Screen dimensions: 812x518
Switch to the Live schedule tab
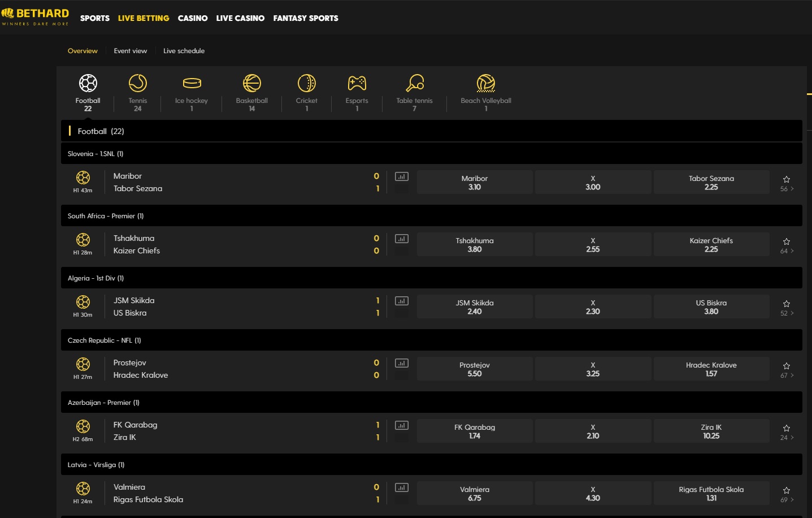pyautogui.click(x=184, y=51)
